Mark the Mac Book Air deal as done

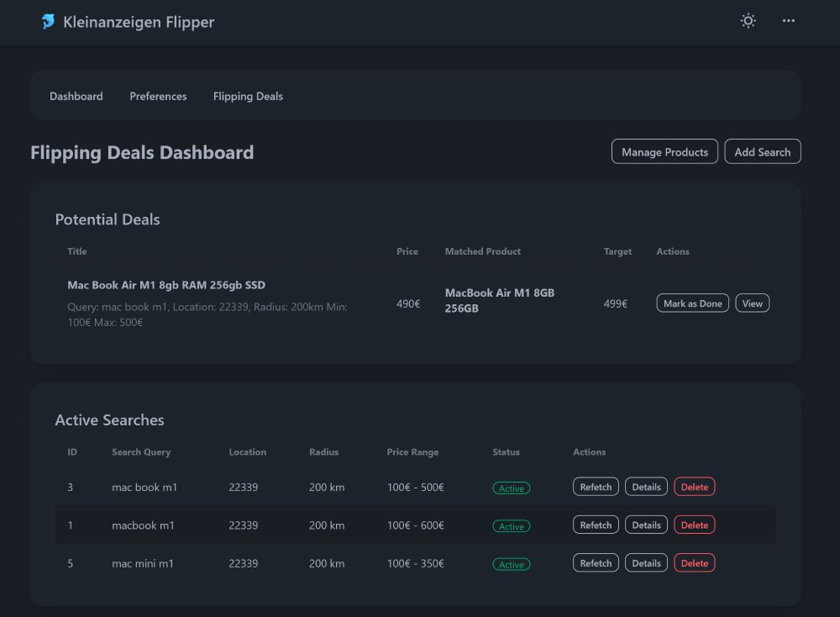692,303
